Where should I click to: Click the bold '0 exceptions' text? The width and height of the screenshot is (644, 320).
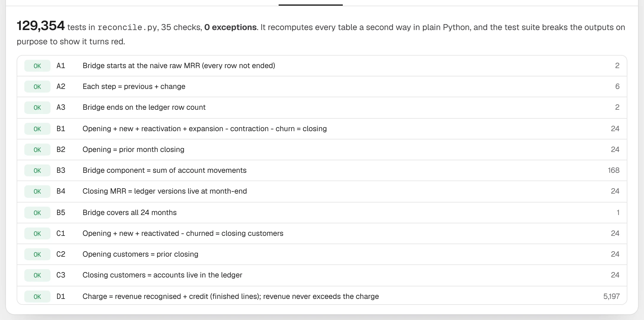[231, 27]
